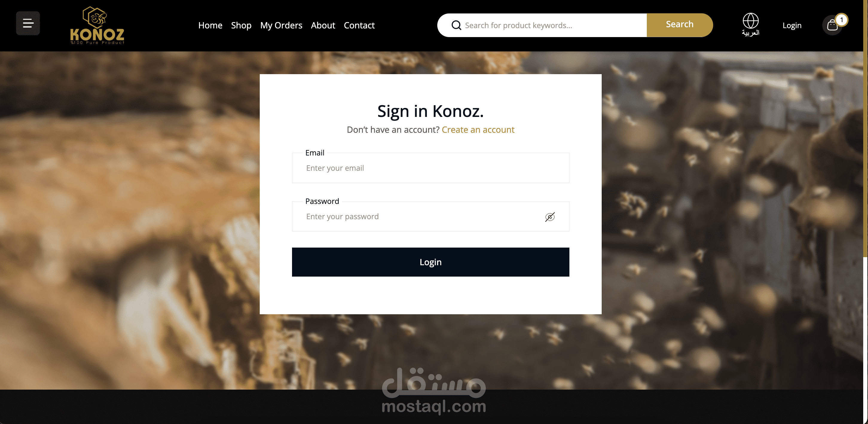Toggle password visibility eye icon

click(550, 217)
